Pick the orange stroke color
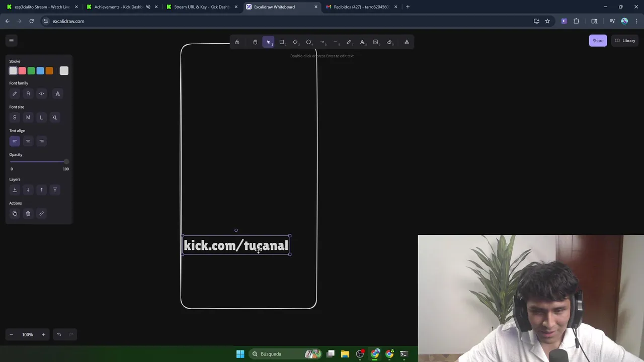Screen dimensions: 644x362 point(49,71)
